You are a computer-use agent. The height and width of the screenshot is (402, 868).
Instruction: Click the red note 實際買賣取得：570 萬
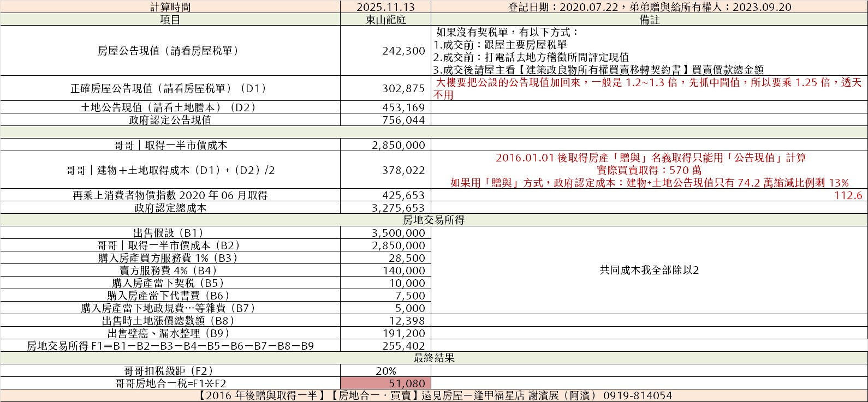(x=650, y=170)
